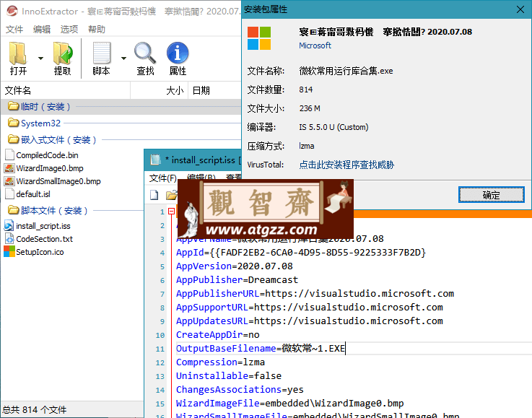The width and height of the screenshot is (532, 418).
Task: Click the AppSupportURL line
Action: pos(309,308)
